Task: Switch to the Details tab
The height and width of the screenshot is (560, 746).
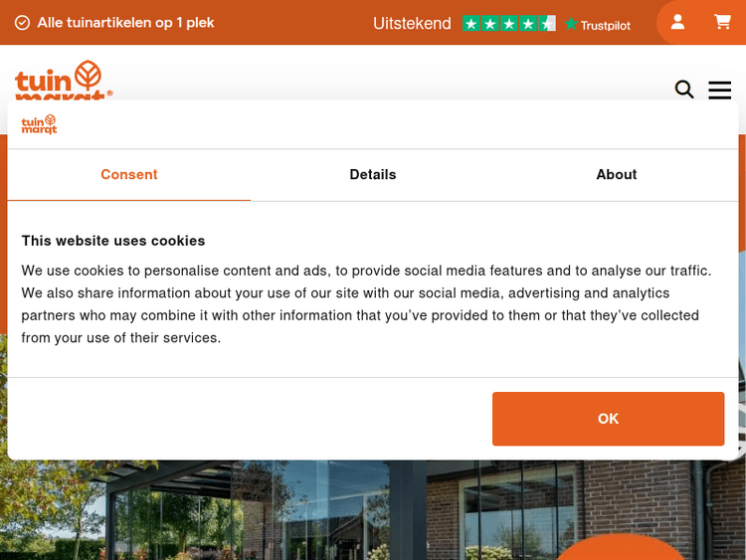Action: pos(373,174)
